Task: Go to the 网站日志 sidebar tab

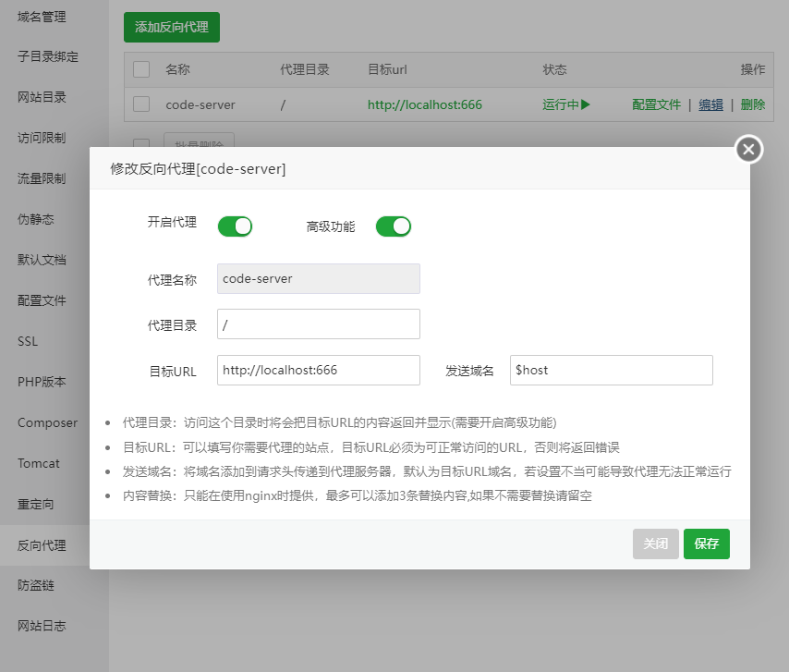Action: (42, 626)
